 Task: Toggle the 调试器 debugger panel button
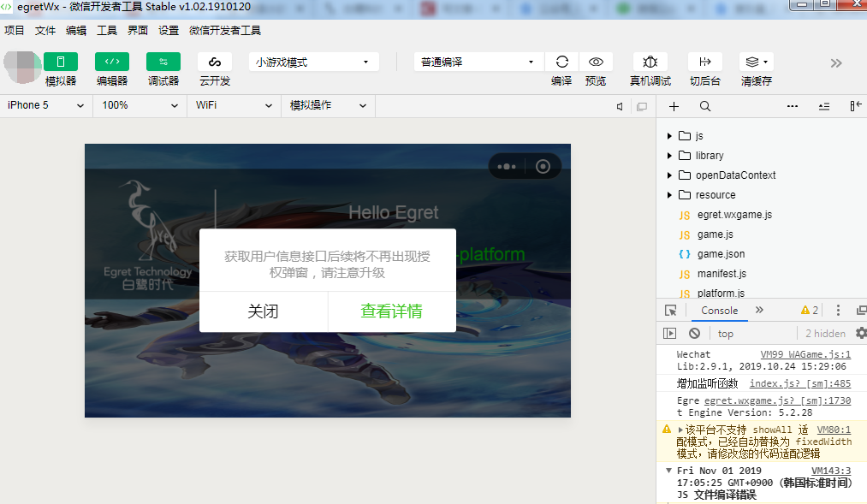coord(163,62)
